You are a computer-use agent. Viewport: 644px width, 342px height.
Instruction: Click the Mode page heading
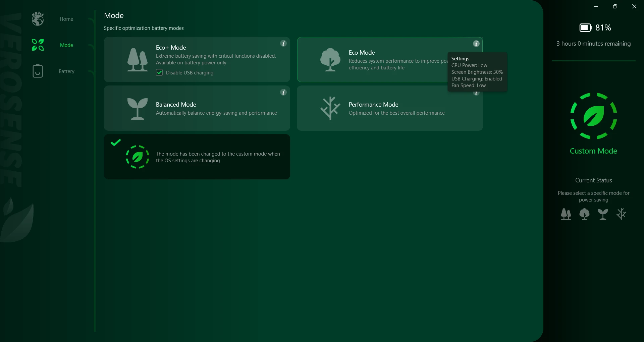pyautogui.click(x=114, y=15)
